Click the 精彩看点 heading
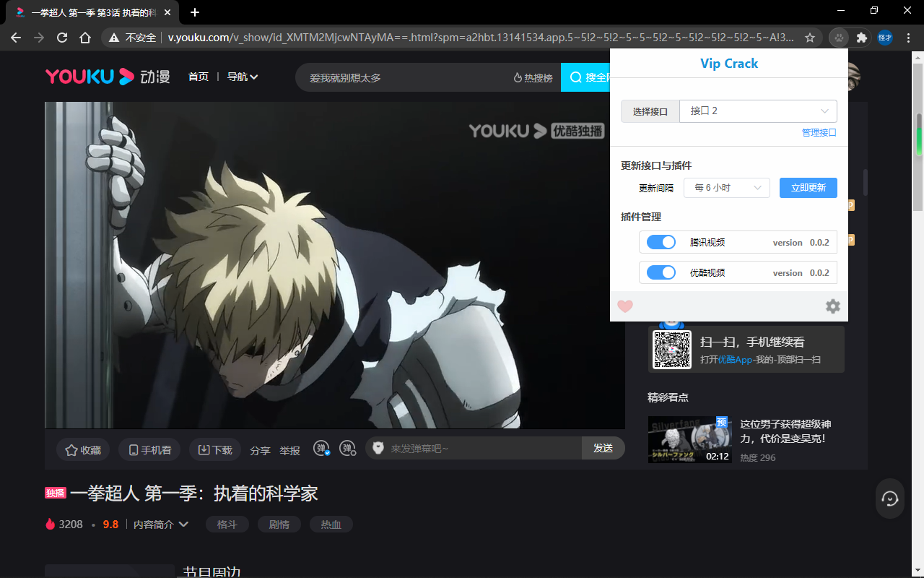 668,397
